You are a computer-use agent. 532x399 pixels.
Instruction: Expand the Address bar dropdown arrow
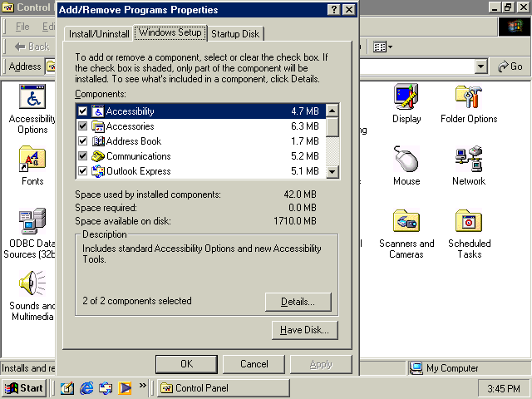pos(482,66)
